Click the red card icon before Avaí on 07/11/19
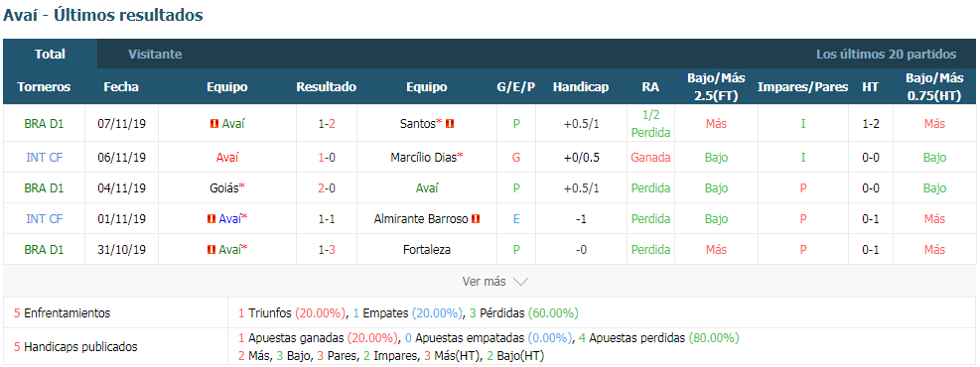 pos(214,124)
